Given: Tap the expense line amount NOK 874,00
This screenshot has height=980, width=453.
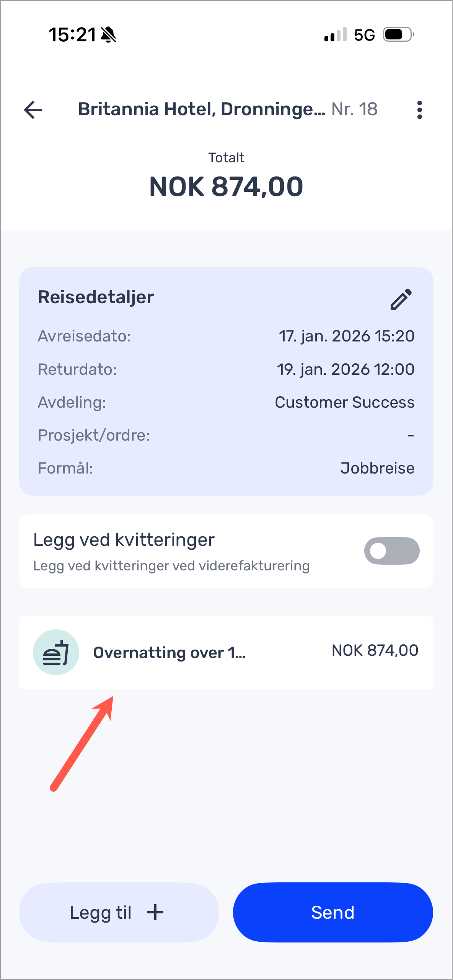Looking at the screenshot, I should [x=375, y=650].
